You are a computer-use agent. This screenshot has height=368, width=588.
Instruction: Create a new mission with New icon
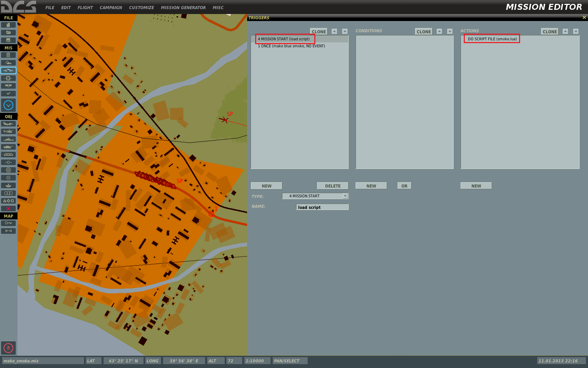[8, 25]
